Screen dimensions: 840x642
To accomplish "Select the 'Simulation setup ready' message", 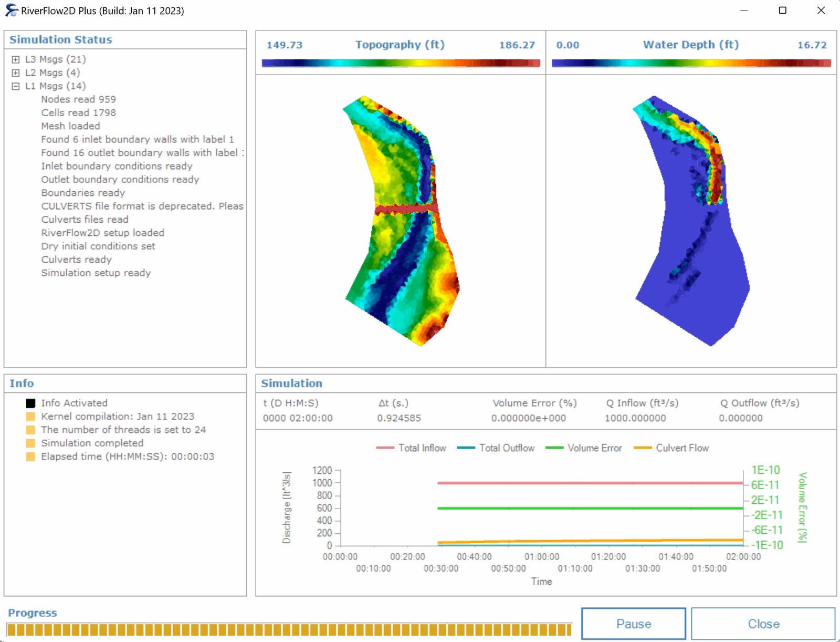I will [x=96, y=273].
